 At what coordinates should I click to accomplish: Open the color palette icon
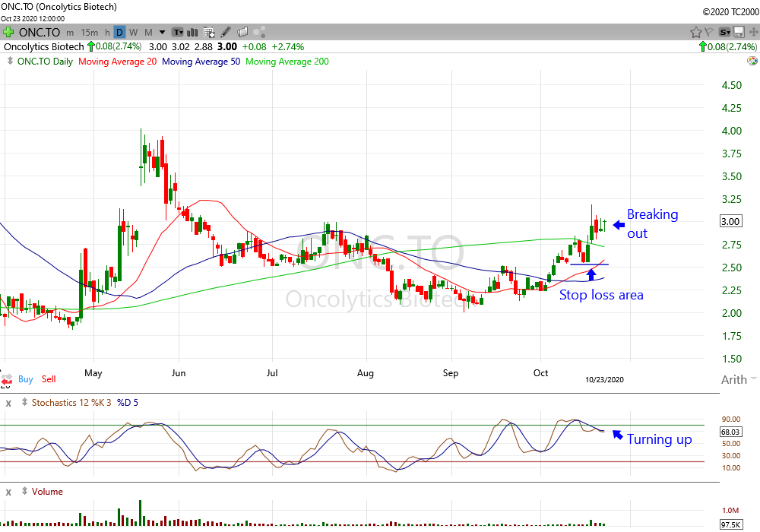(x=752, y=61)
